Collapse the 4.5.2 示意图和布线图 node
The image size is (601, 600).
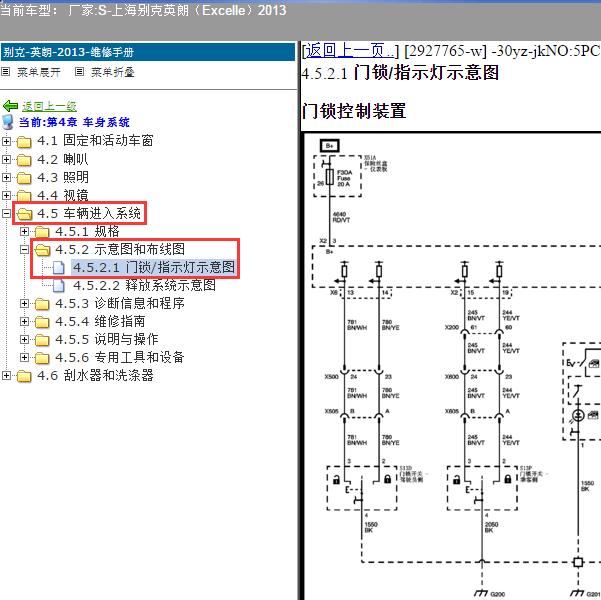[24, 250]
